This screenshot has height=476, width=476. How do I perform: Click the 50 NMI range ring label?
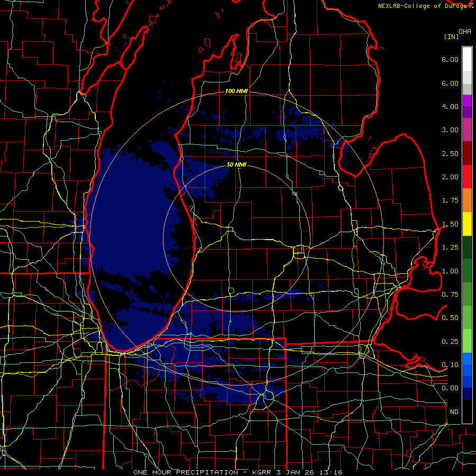(x=236, y=165)
